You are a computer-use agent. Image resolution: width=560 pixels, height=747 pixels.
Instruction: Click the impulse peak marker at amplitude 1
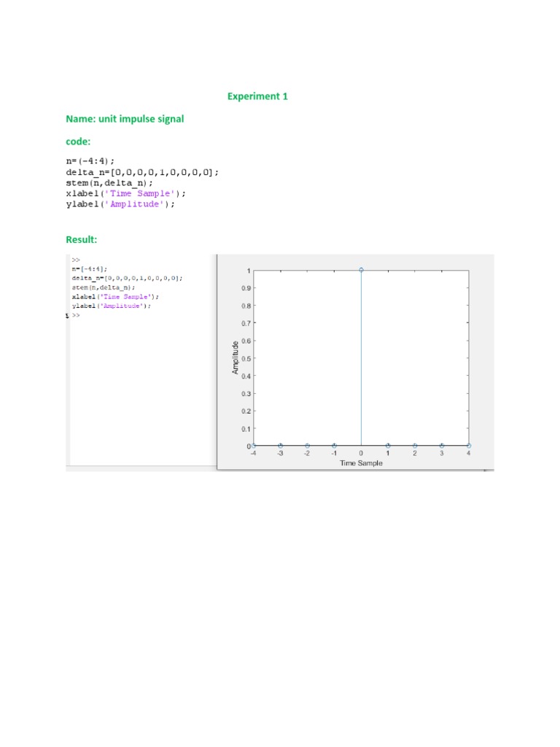coord(361,270)
